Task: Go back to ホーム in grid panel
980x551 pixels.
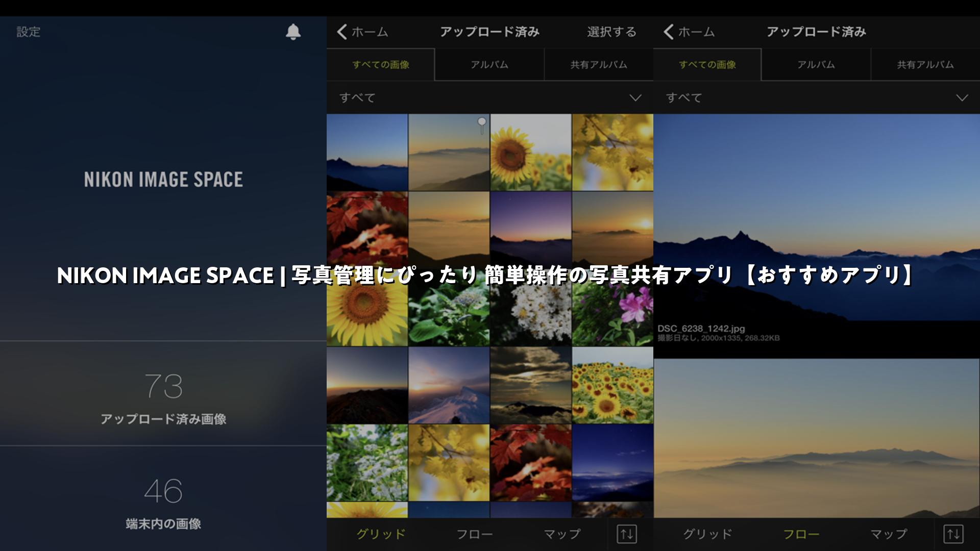Action: 362,32
